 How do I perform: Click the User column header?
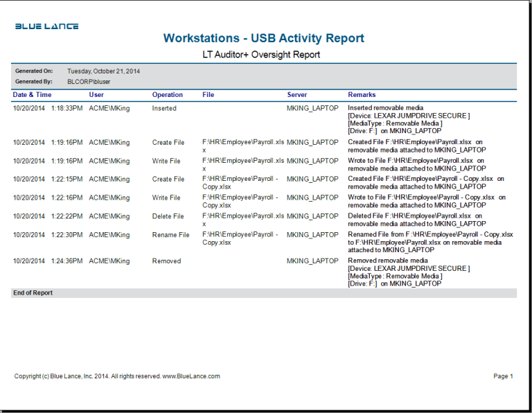[96, 95]
